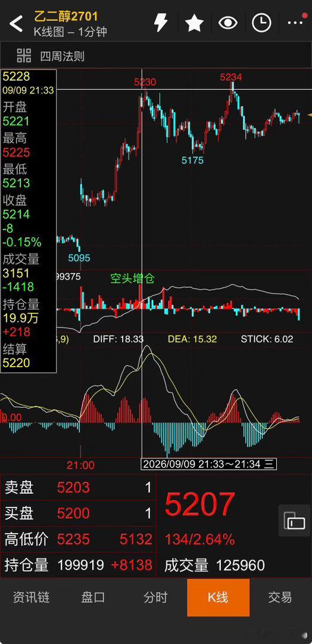Tap the large 5207 last price

click(x=200, y=504)
